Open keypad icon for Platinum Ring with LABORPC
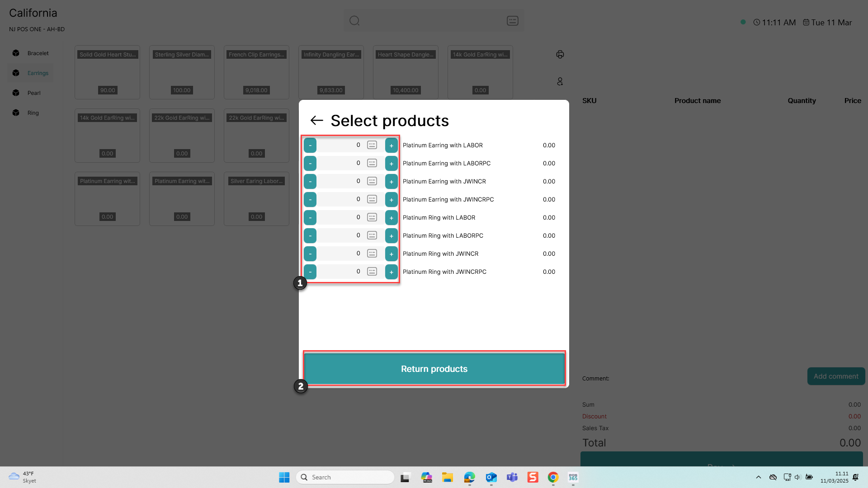This screenshot has width=868, height=488. 372,235
